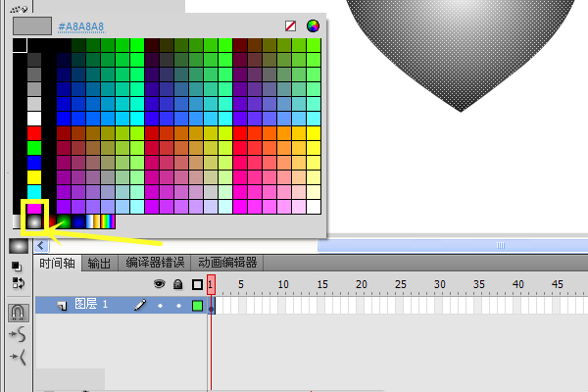Click the Smooth tool option icon

click(18, 334)
